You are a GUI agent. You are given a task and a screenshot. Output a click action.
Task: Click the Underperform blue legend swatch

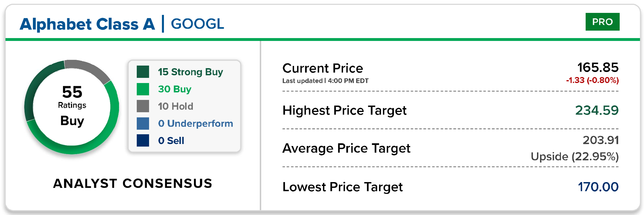pyautogui.click(x=143, y=123)
